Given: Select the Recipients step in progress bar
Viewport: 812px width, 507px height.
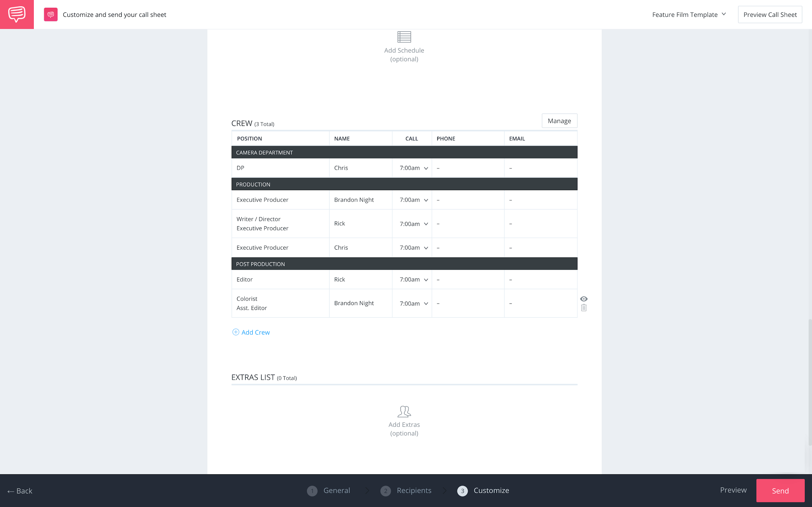Looking at the screenshot, I should (406, 491).
